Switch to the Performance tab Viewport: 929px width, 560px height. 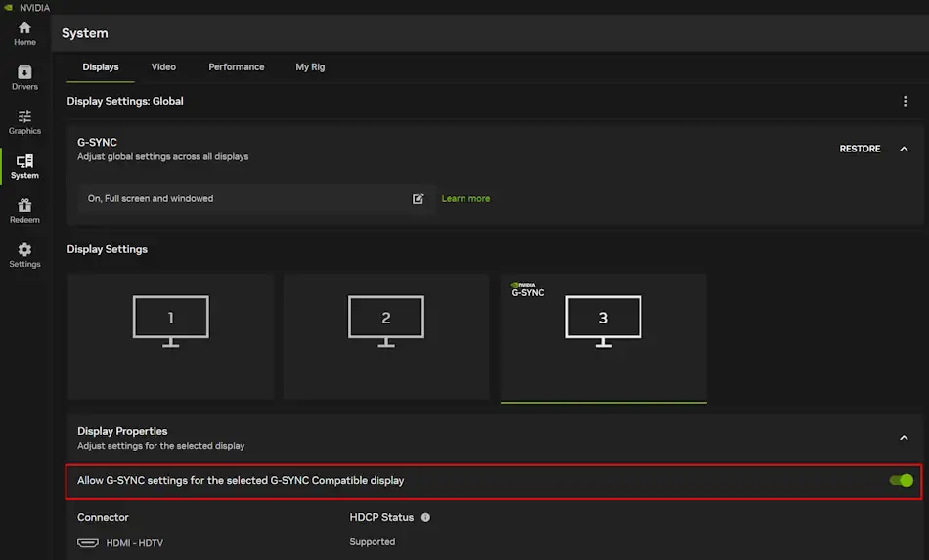pos(236,66)
